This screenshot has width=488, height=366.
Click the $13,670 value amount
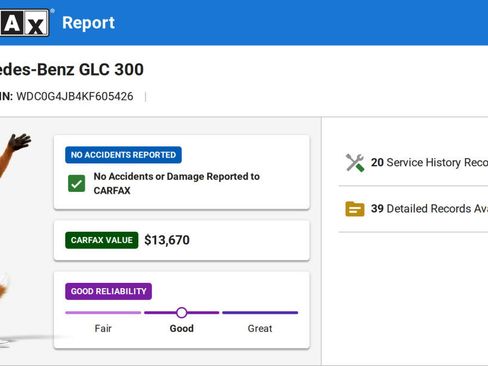[x=167, y=240]
